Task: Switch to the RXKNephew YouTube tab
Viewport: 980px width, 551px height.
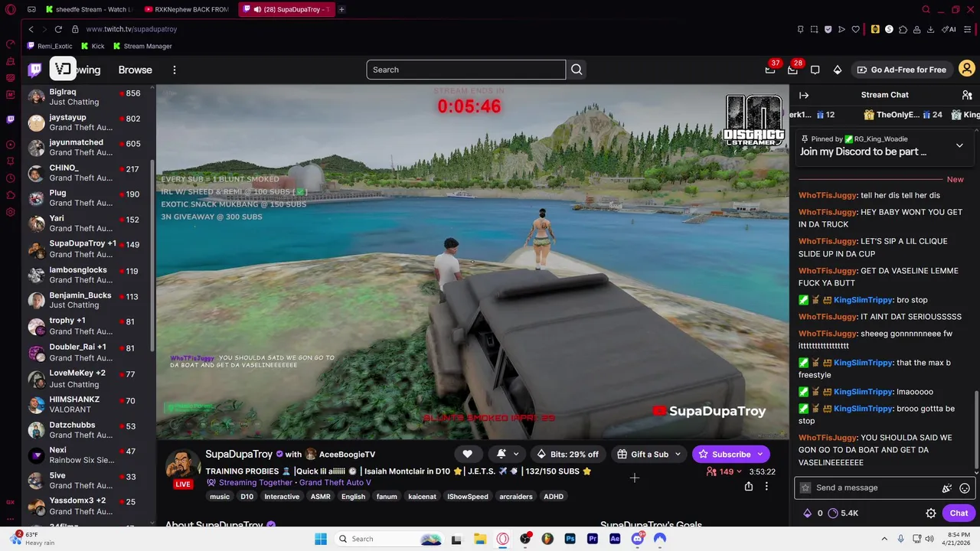Action: (186, 9)
